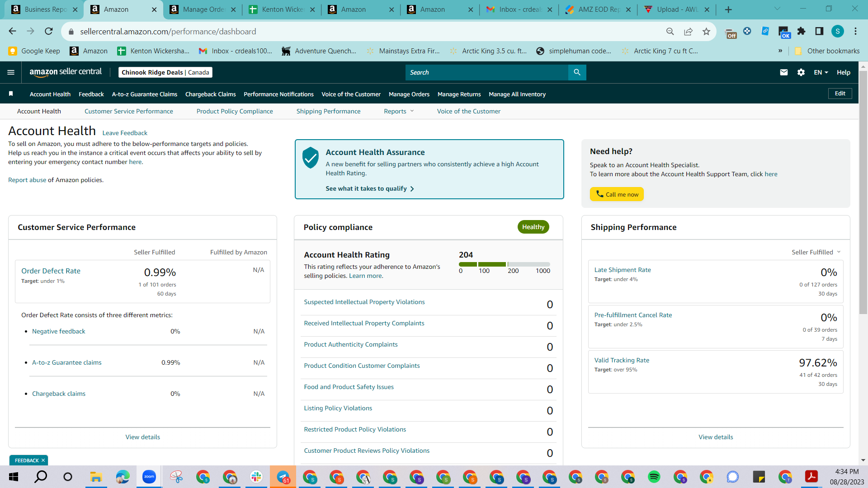Screen dimensions: 868x488
Task: Expand the Reports dropdown in the sub-navigation
Action: point(399,111)
